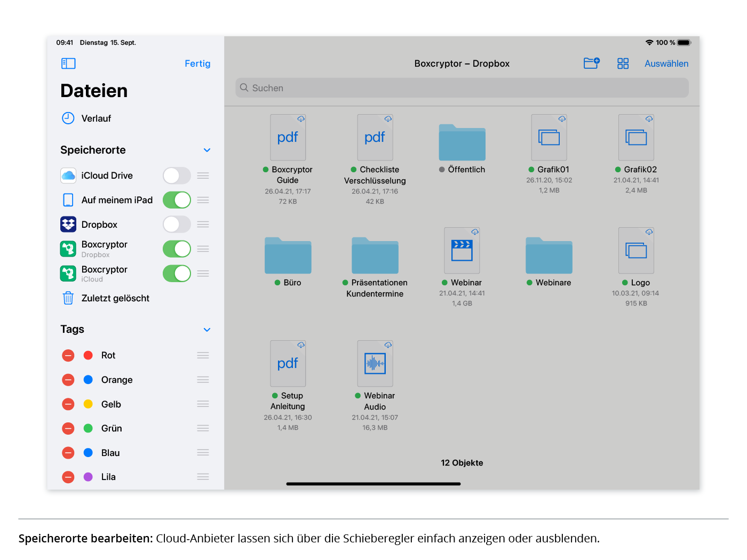Grab the reorder handle for Boxcryptor Dropbox
The image size is (747, 560).
point(203,249)
